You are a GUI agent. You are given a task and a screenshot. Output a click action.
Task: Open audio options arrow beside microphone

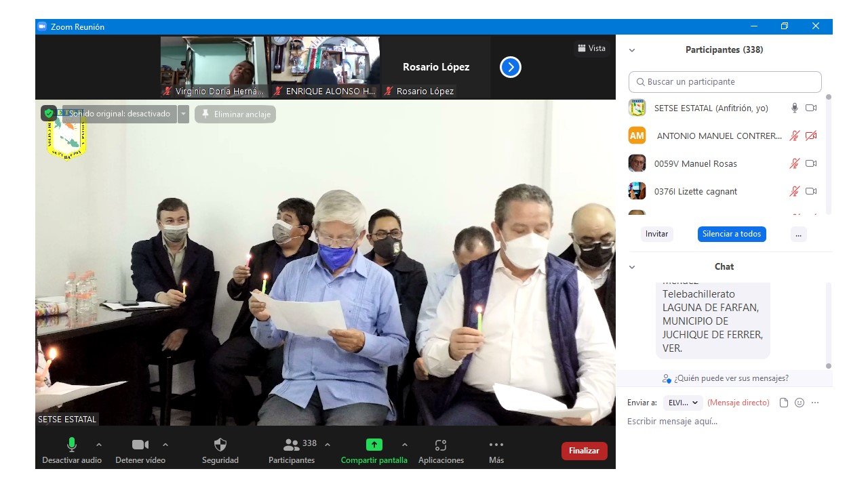pos(99,445)
